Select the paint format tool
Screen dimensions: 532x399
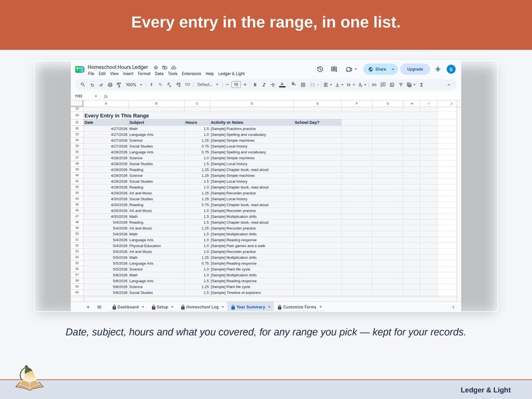coord(119,85)
